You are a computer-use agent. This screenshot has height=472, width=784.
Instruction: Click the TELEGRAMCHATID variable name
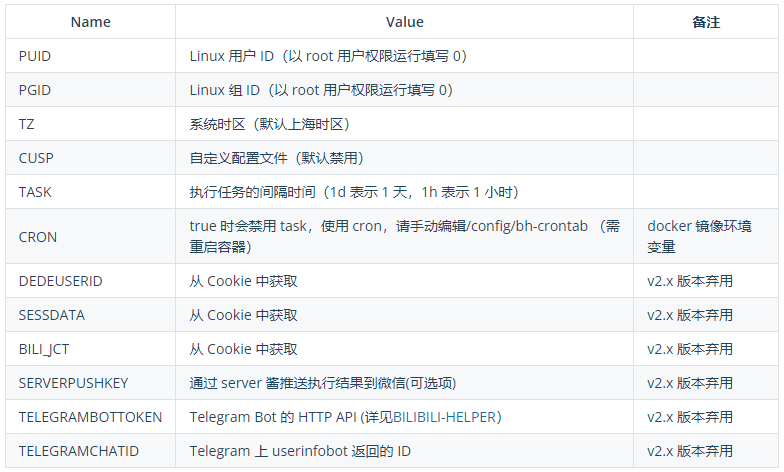(78, 451)
